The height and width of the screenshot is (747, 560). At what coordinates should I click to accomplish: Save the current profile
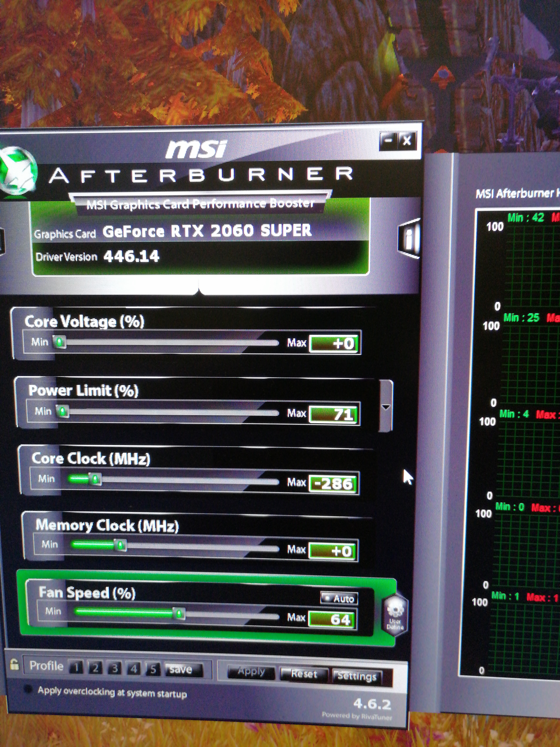[183, 670]
